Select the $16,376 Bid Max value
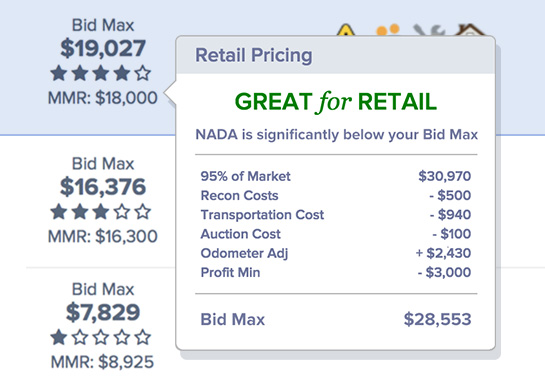The image size is (545, 385). (103, 187)
